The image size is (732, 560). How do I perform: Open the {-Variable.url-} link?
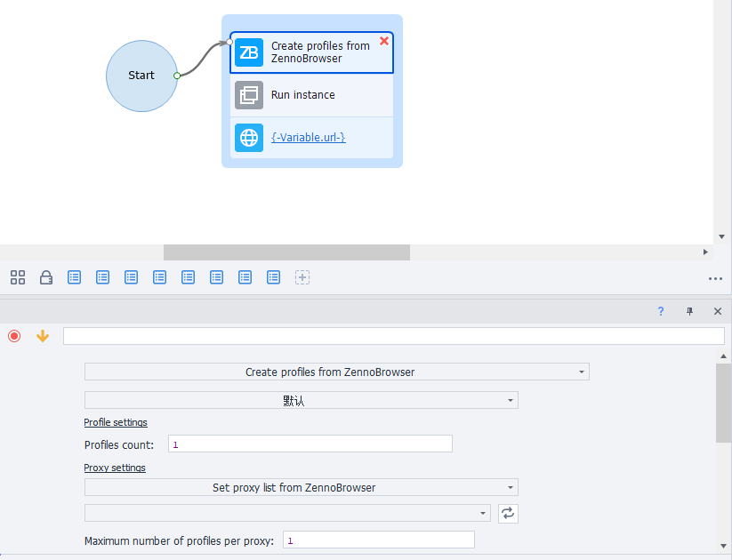point(308,137)
